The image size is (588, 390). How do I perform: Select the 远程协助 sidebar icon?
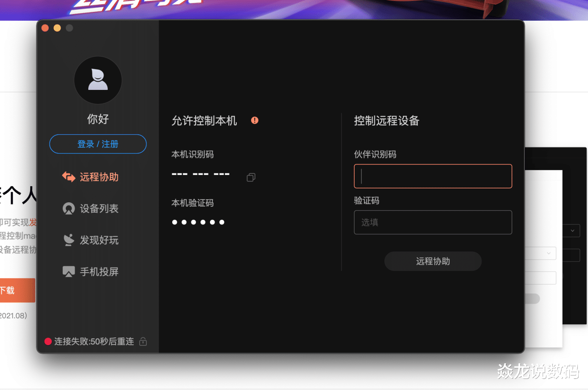pyautogui.click(x=69, y=177)
